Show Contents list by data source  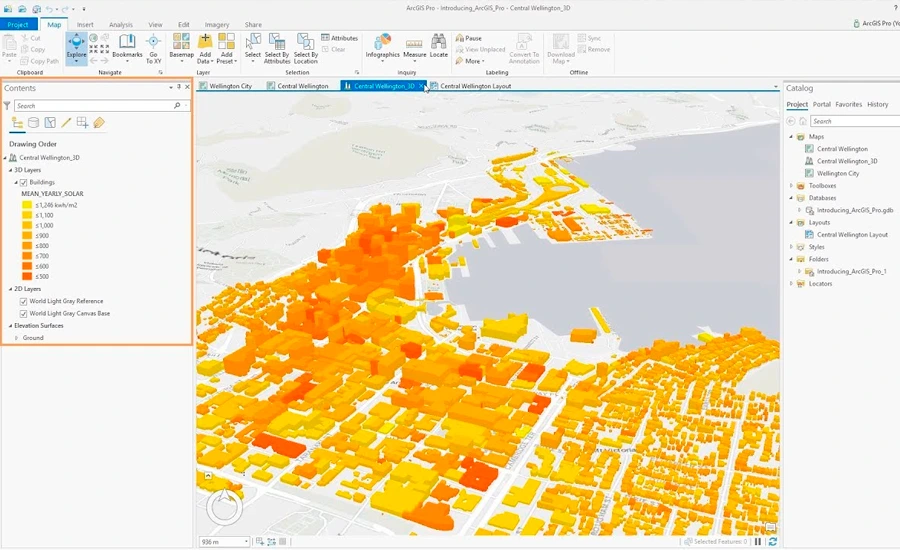click(x=34, y=123)
